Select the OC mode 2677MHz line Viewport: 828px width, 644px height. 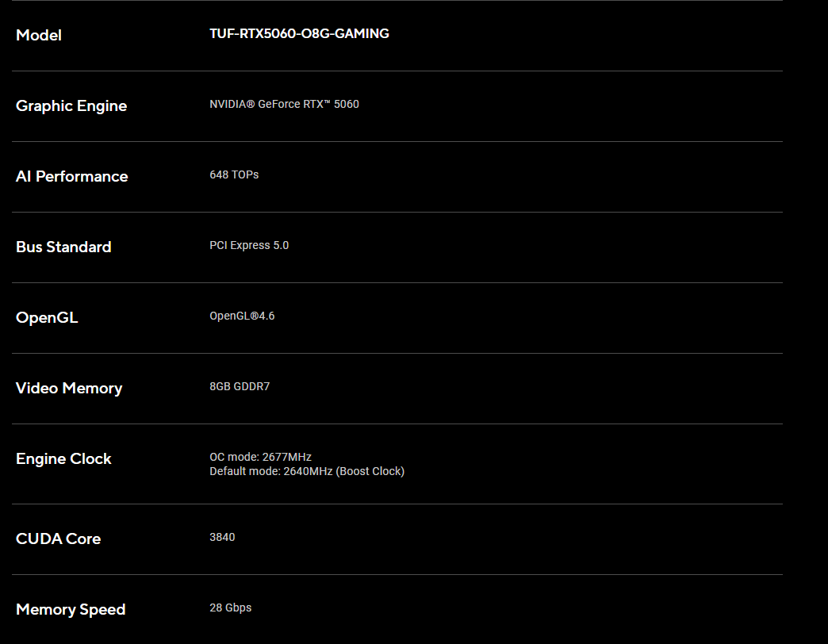pyautogui.click(x=260, y=457)
